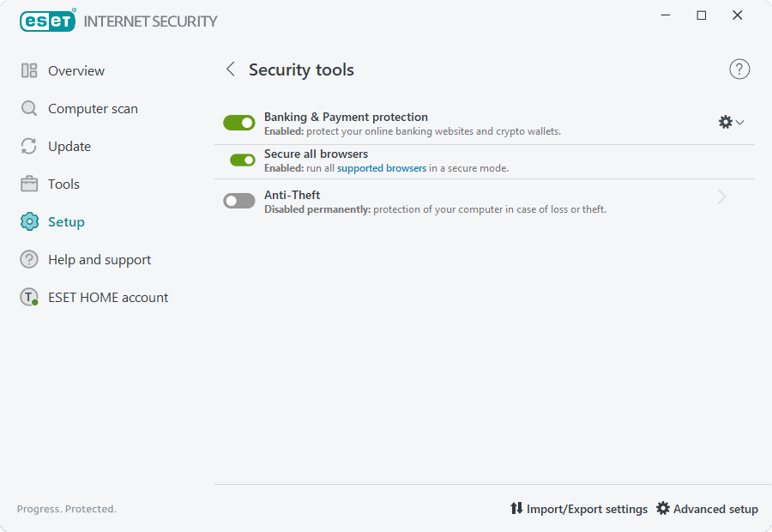Go back using the left arrow

[x=230, y=70]
